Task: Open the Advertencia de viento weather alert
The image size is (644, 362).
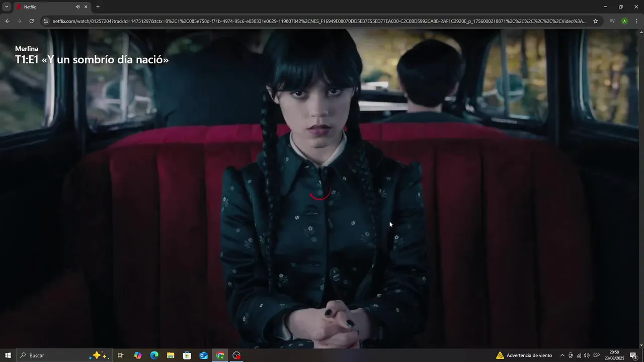Action: (524, 355)
